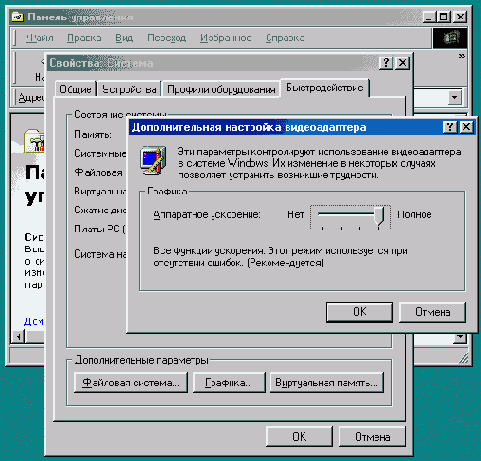Image resolution: width=481 pixels, height=461 pixels.
Task: Click help question mark in video adapter dialog
Action: (450, 127)
